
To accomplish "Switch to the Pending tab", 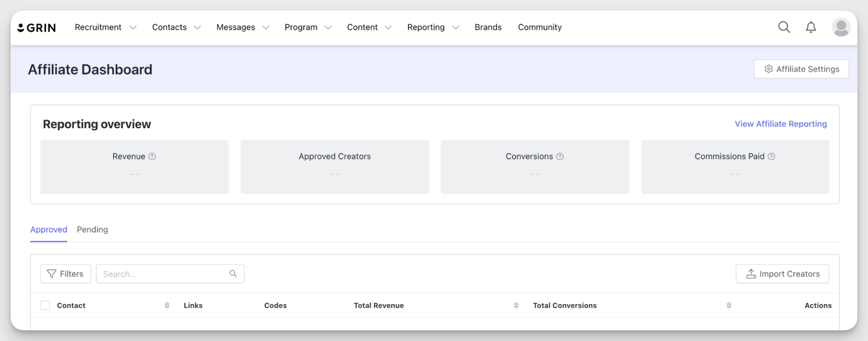I will 92,229.
